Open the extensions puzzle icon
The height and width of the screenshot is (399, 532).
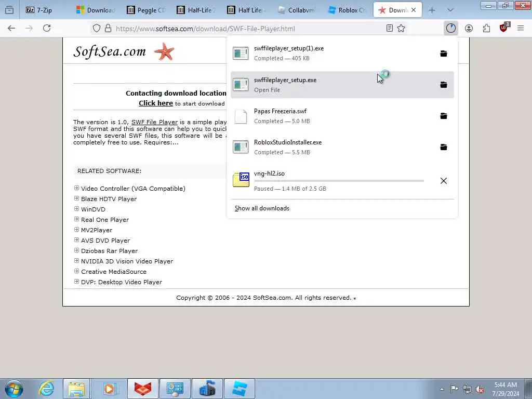pos(486,29)
